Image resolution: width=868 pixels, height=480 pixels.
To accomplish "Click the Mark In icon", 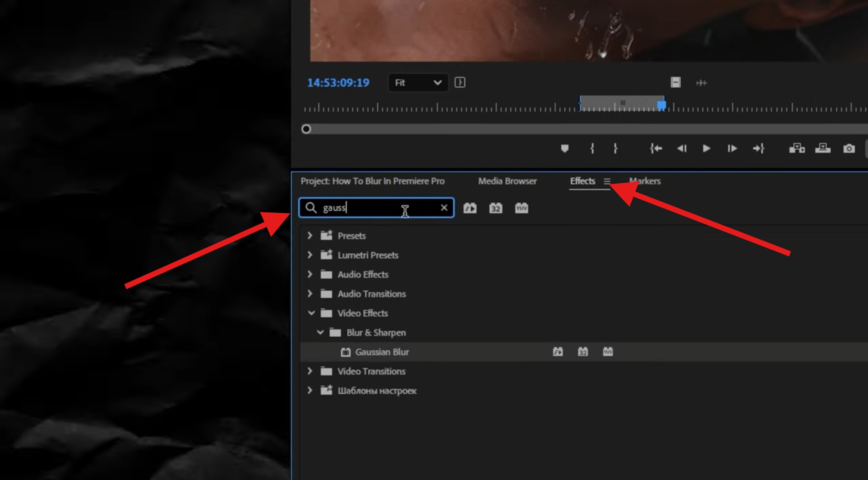I will click(592, 149).
